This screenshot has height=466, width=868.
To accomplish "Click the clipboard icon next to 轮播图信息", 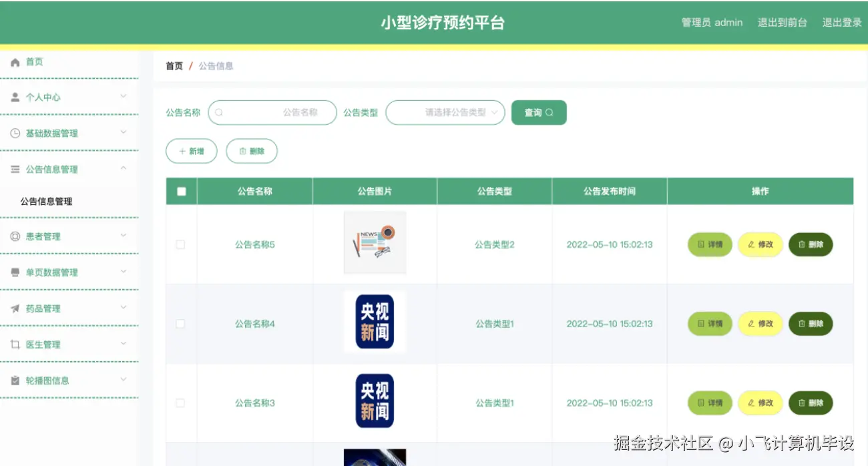I will (15, 381).
